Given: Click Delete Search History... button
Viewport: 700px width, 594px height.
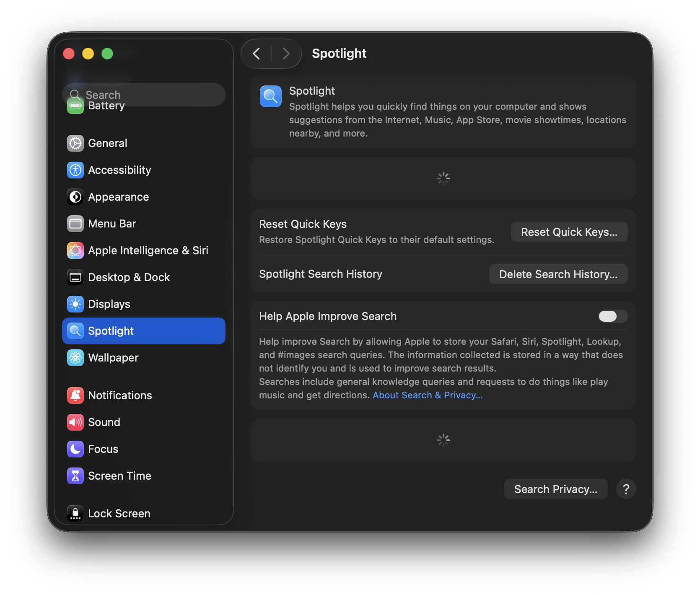Looking at the screenshot, I should 558,274.
